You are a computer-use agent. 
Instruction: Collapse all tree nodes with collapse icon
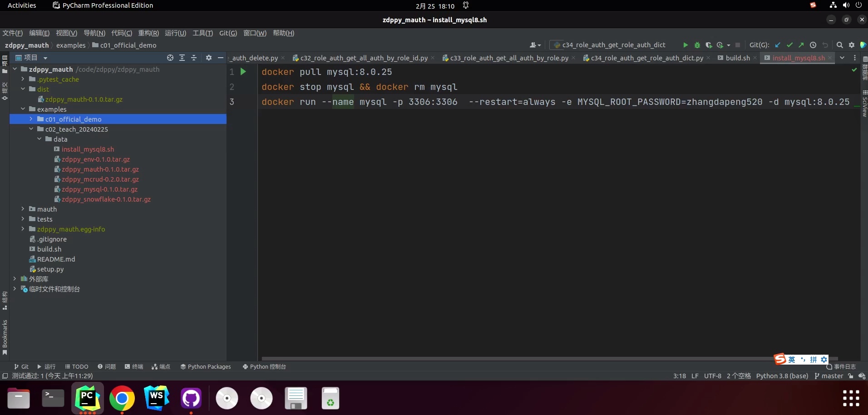click(x=193, y=58)
